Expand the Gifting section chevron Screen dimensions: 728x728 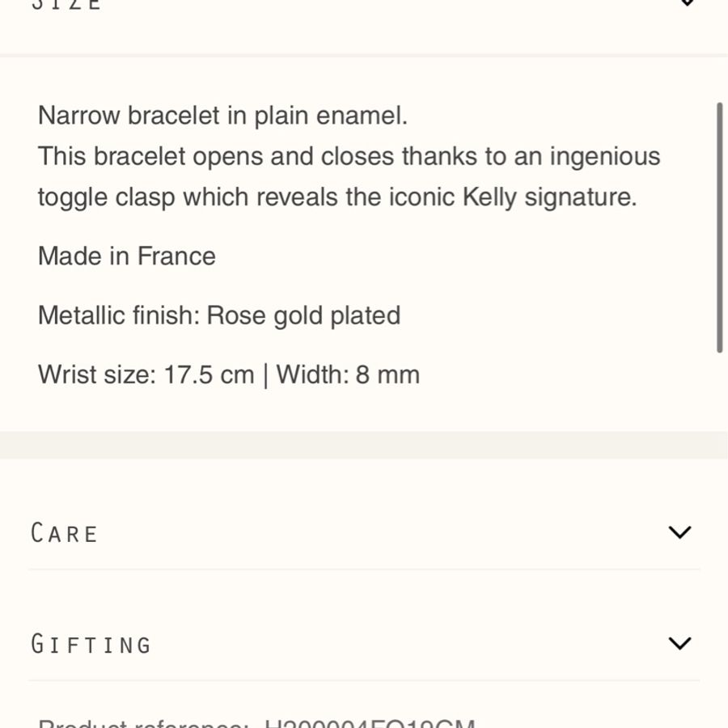(x=679, y=644)
